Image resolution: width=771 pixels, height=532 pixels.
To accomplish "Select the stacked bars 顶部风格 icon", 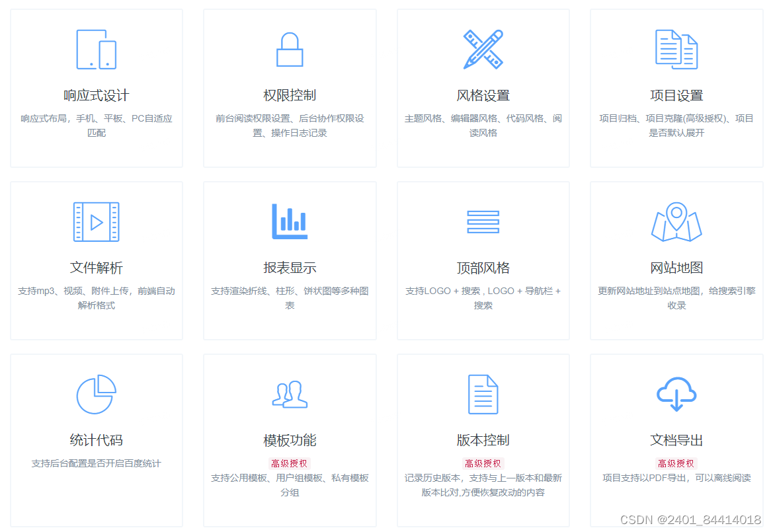I will tap(483, 222).
